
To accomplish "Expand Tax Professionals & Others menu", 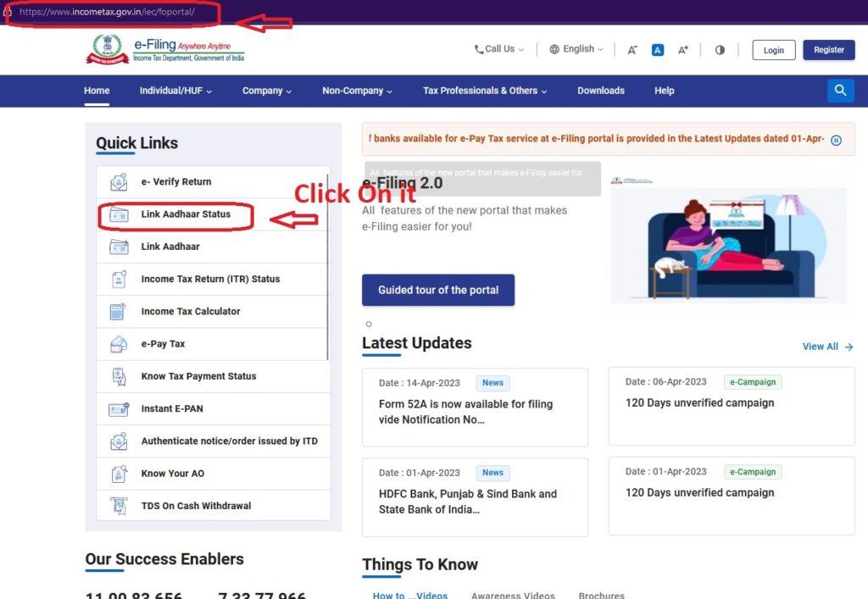I will click(x=485, y=91).
